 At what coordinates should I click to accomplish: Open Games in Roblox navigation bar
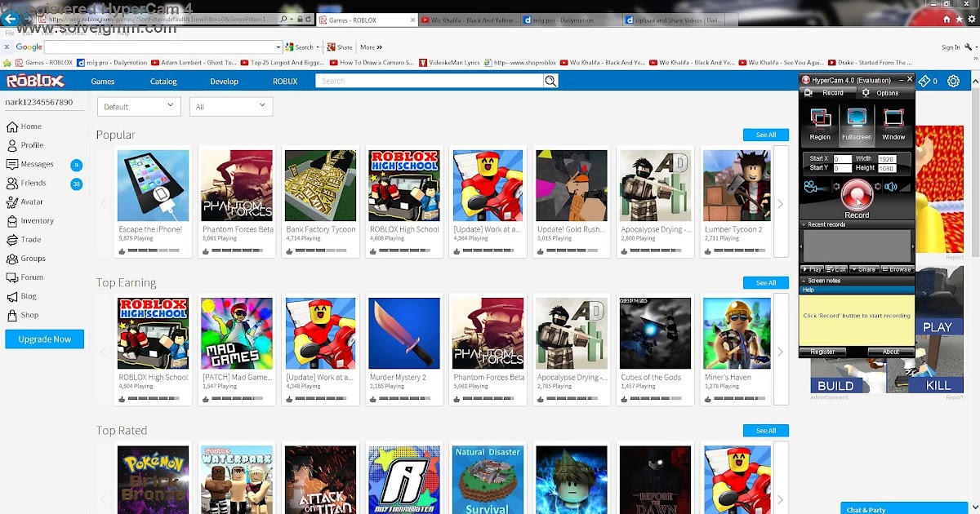[103, 82]
